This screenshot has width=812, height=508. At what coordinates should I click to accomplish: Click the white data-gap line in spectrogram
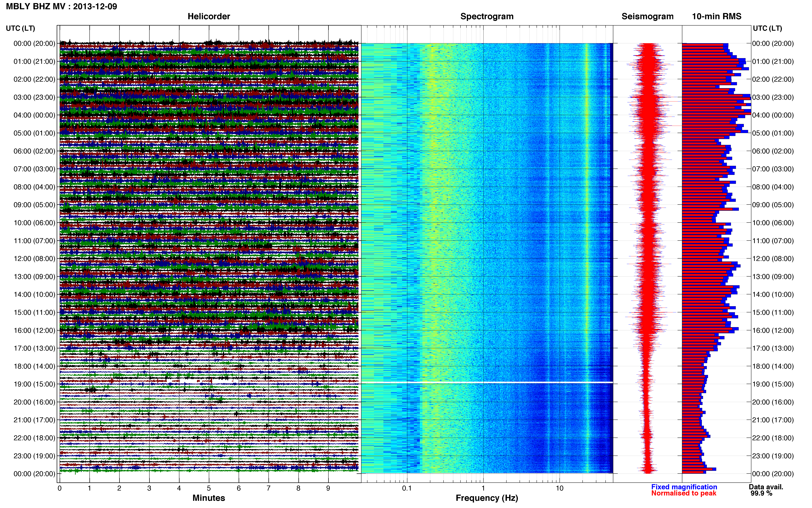point(487,382)
